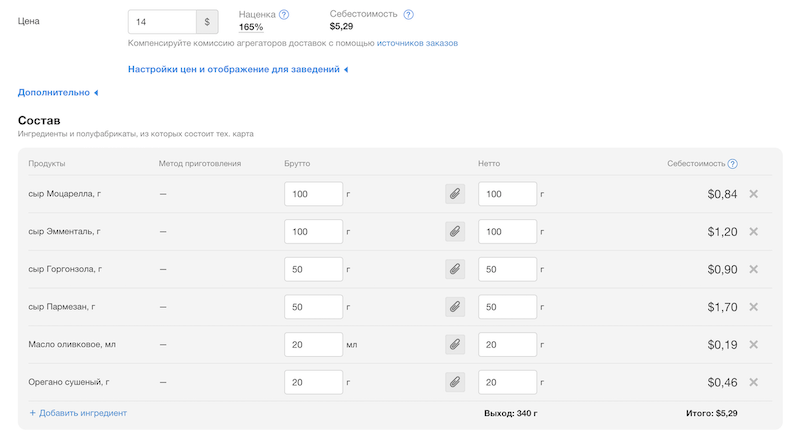
Task: Remove Орегано сушеный ingredient row
Action: [754, 382]
